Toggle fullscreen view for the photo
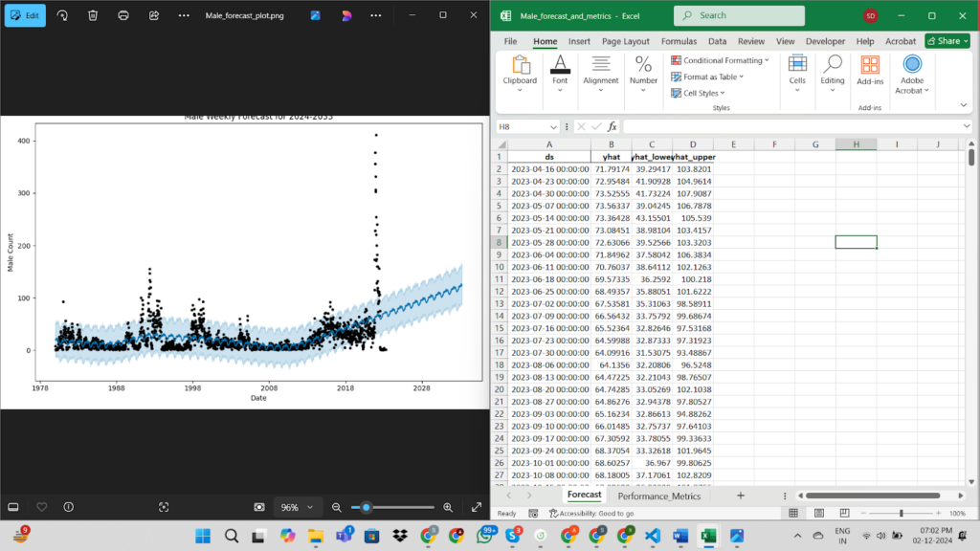Image resolution: width=980 pixels, height=551 pixels. click(477, 507)
